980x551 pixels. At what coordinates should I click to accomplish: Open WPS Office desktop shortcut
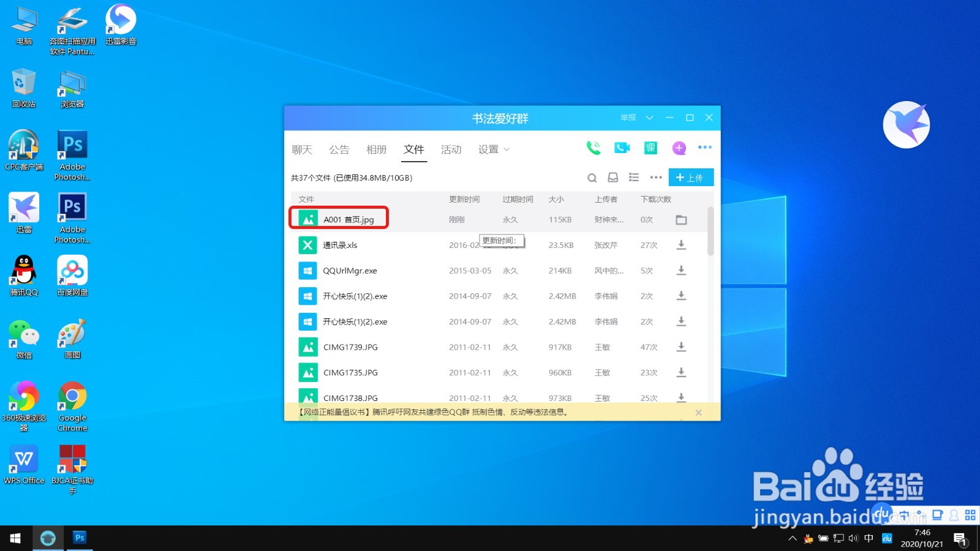24,464
